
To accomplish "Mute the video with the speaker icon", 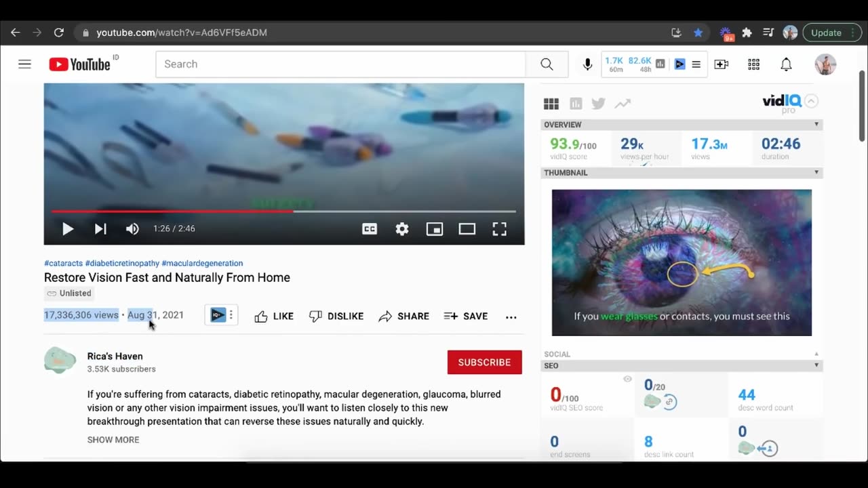I will [x=132, y=229].
